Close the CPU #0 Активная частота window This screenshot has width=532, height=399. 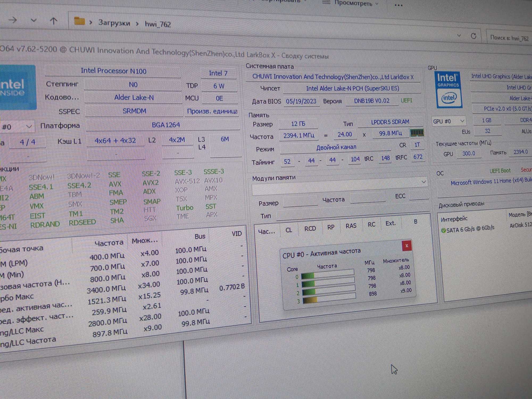tap(407, 246)
